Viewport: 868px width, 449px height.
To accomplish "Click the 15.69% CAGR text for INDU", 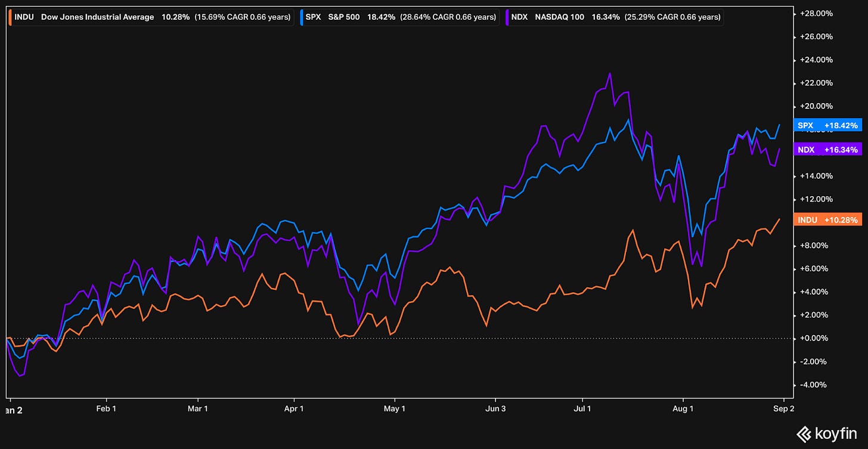I will pos(243,17).
